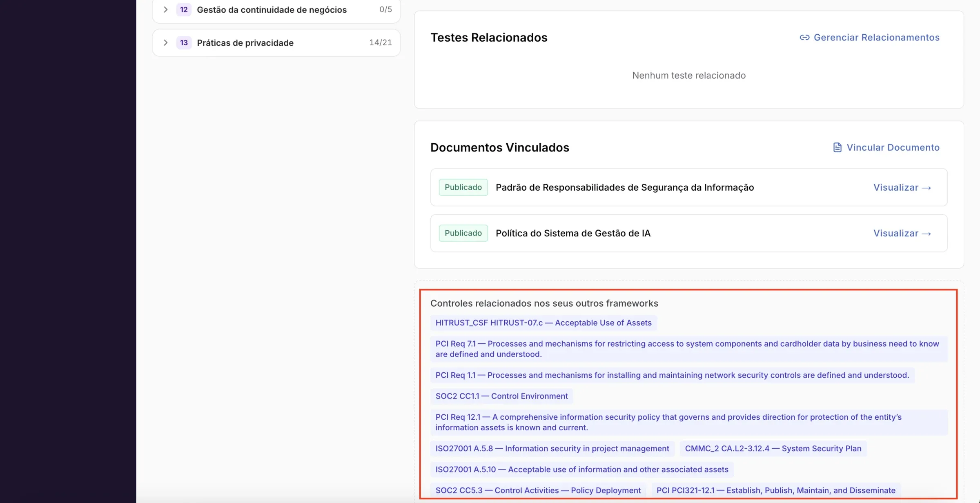The image size is (980, 503).
Task: Open ISO27001 A.5.10 Acceptable use control
Action: (582, 470)
